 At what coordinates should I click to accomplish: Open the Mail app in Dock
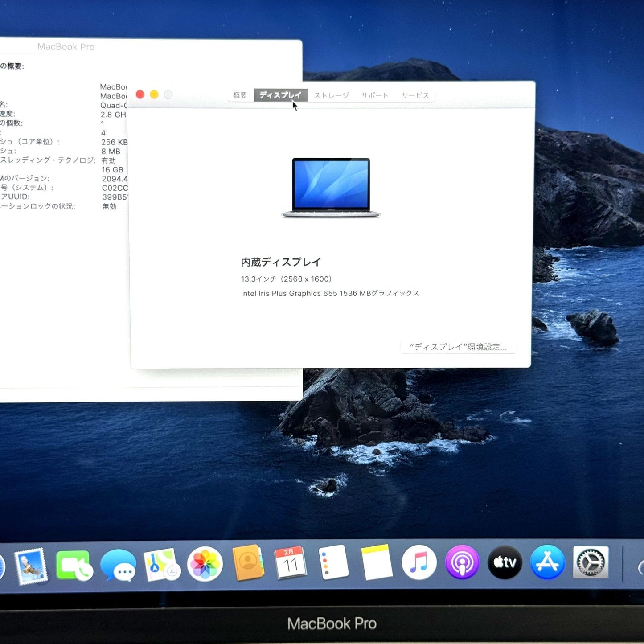click(x=31, y=566)
